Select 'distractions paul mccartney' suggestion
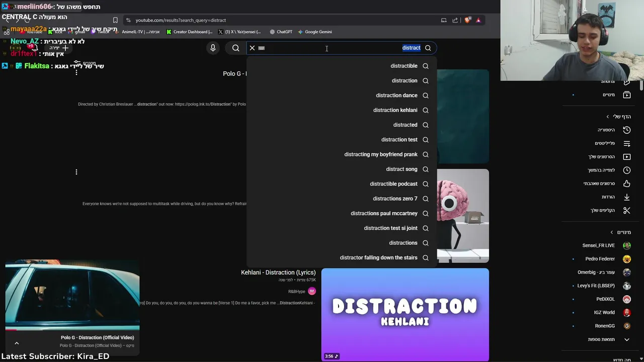Screen dimensions: 644x362 pos(342,213)
